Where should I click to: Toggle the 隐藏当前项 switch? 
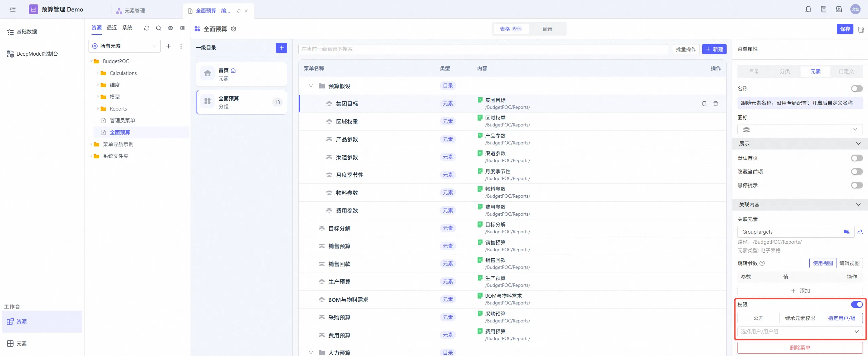click(x=857, y=172)
